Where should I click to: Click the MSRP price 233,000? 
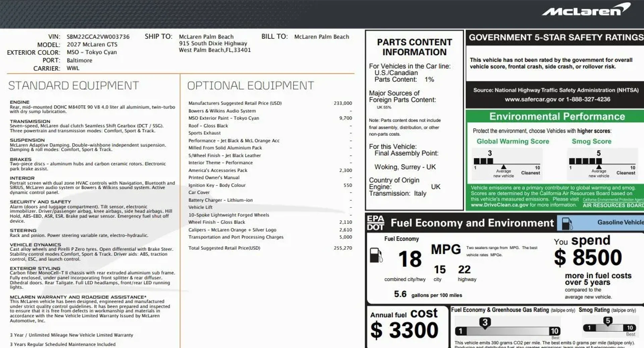[343, 103]
